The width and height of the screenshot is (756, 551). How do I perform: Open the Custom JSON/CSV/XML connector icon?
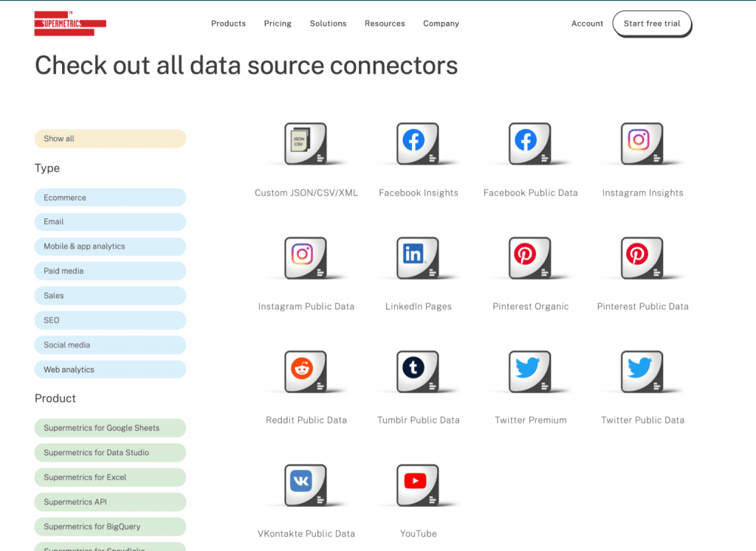pyautogui.click(x=306, y=144)
